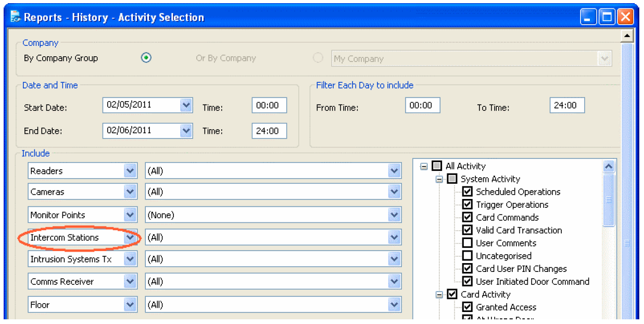Image resolution: width=644 pixels, height=324 pixels.
Task: Maximize the Reports History window
Action: 607,17
